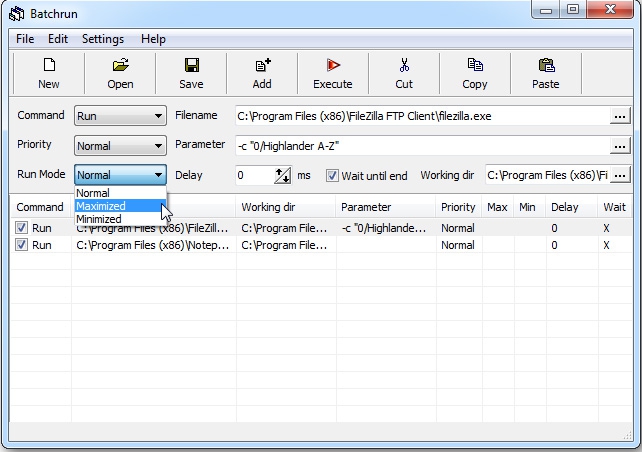Click the Working dir input field
The height and width of the screenshot is (452, 642).
coord(547,175)
